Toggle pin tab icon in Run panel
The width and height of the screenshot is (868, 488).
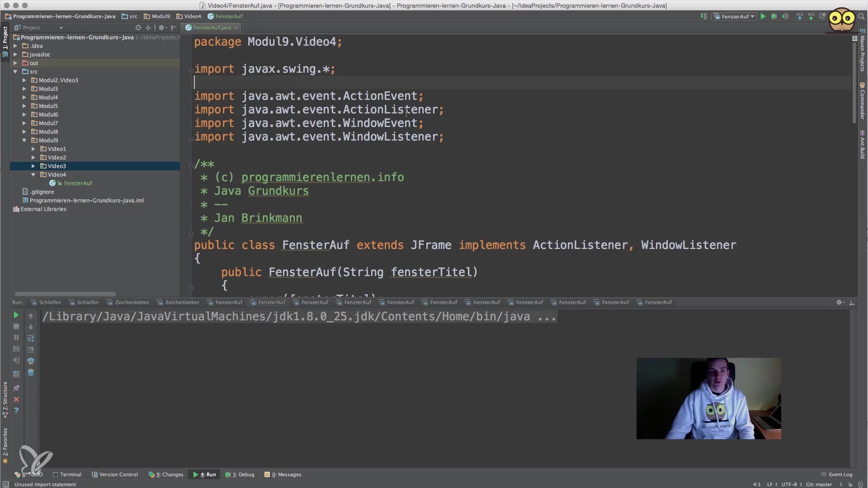16,388
